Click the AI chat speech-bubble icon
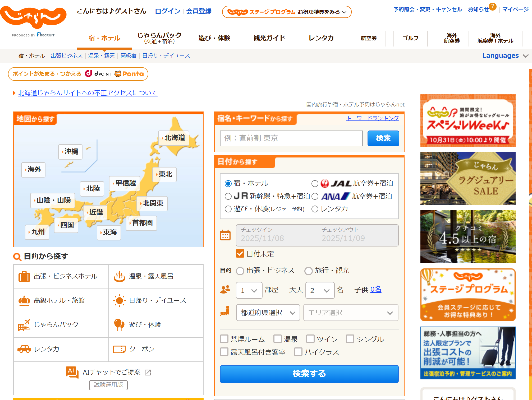The image size is (532, 400). coord(72,372)
